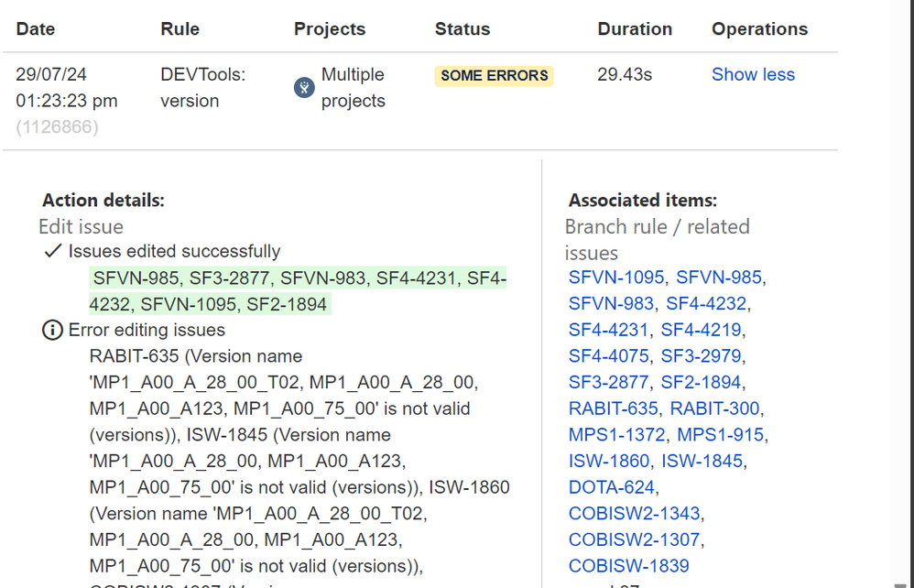Open associated issue SF4-4231 link
Viewport: 914px width, 588px height.
point(608,330)
